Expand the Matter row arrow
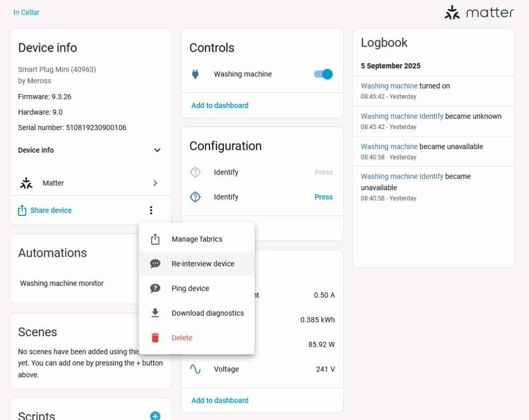The image size is (529, 420). [x=155, y=183]
